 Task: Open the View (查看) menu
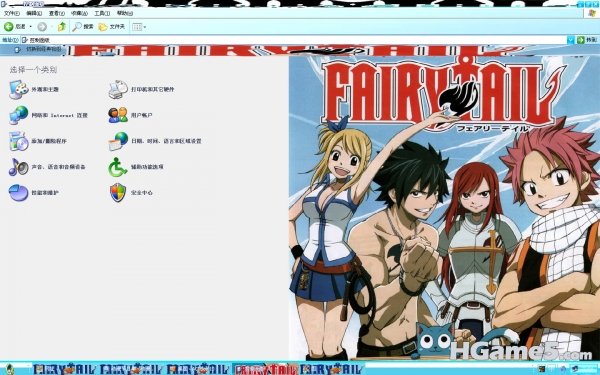coord(57,13)
